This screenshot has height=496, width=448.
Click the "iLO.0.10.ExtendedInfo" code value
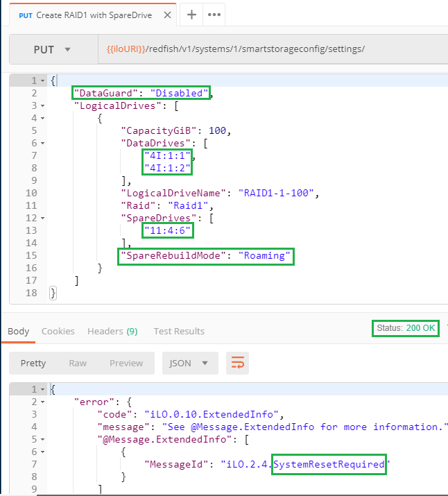click(x=212, y=414)
